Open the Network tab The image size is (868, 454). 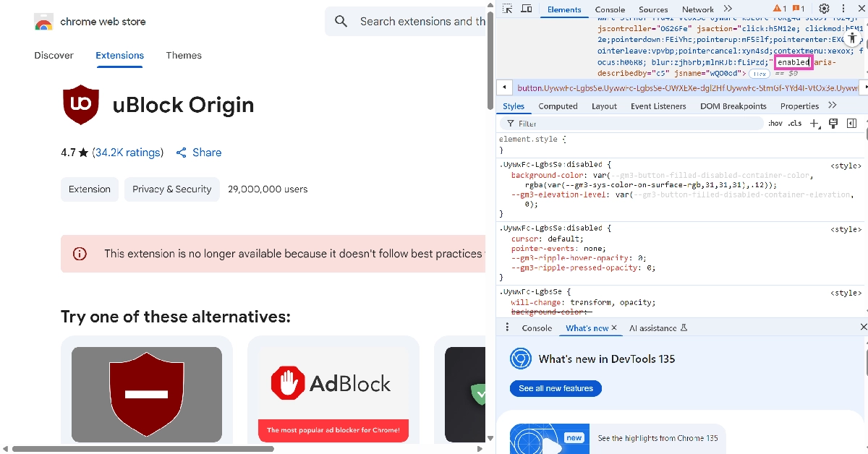tap(697, 9)
